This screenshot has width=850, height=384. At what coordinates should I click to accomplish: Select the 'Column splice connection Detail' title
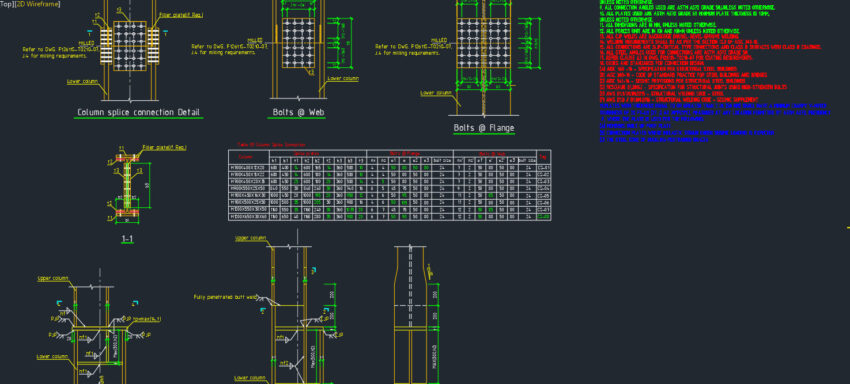click(138, 113)
